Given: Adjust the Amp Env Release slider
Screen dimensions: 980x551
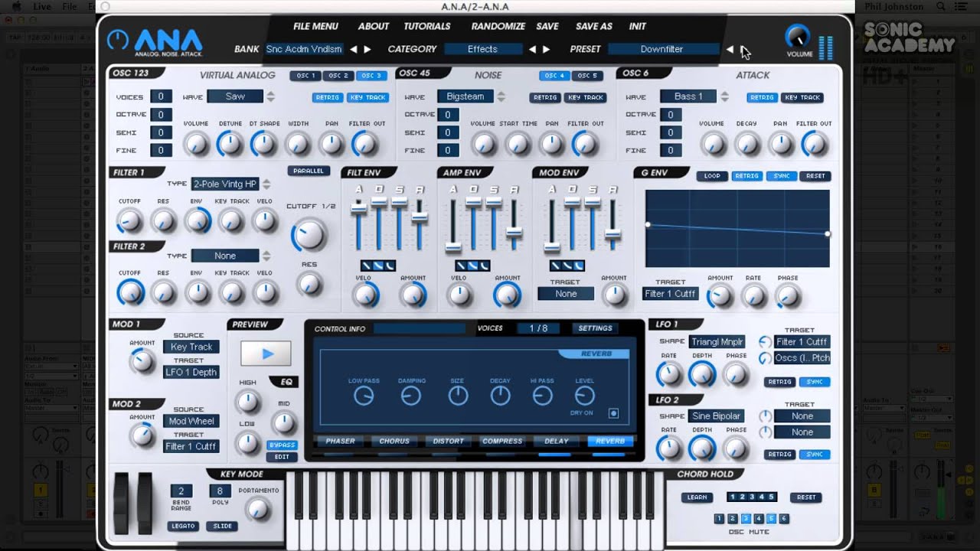Looking at the screenshot, I should point(514,232).
